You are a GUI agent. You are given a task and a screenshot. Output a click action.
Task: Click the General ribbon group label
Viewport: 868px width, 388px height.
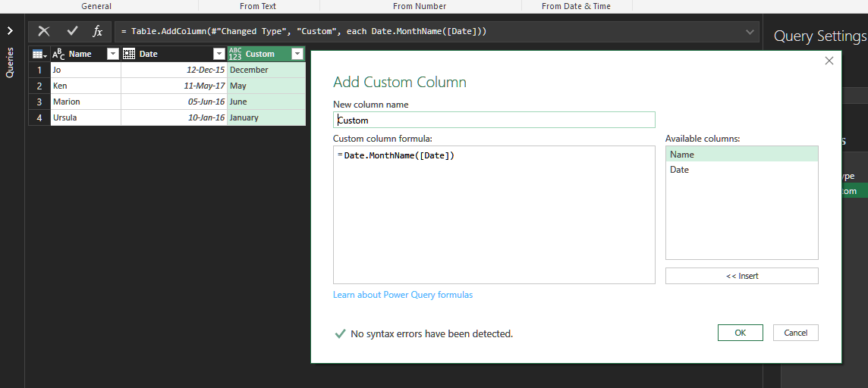(96, 6)
